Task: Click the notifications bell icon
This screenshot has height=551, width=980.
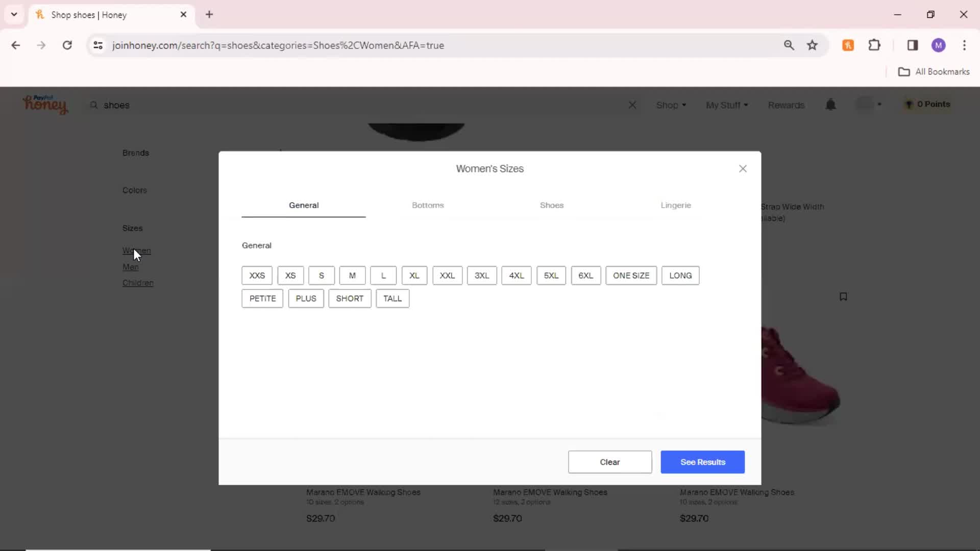Action: coord(830,104)
